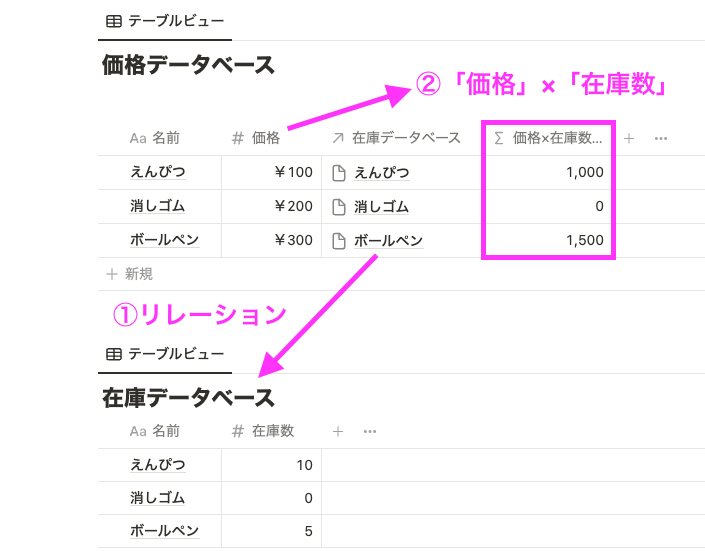The height and width of the screenshot is (551, 705).
Task: Open related 消しゴム page in relation column
Action: (x=381, y=207)
